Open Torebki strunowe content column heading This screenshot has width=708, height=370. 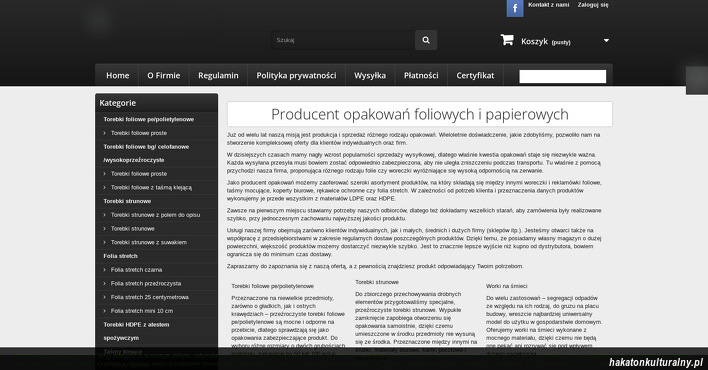click(377, 282)
